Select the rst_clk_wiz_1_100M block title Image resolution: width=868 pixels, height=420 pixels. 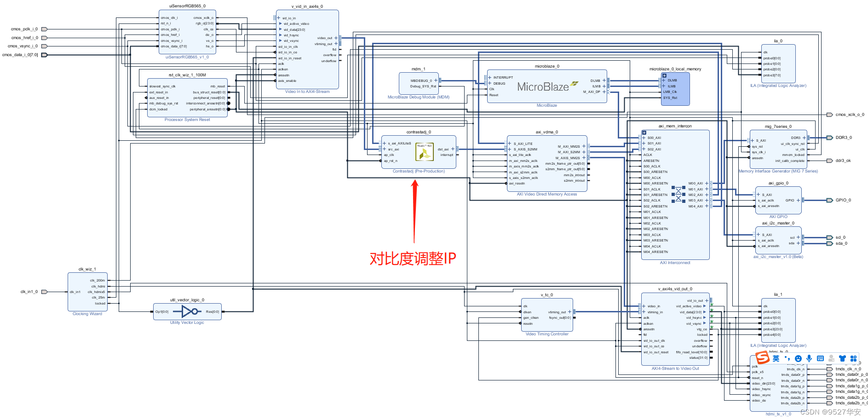coord(187,75)
